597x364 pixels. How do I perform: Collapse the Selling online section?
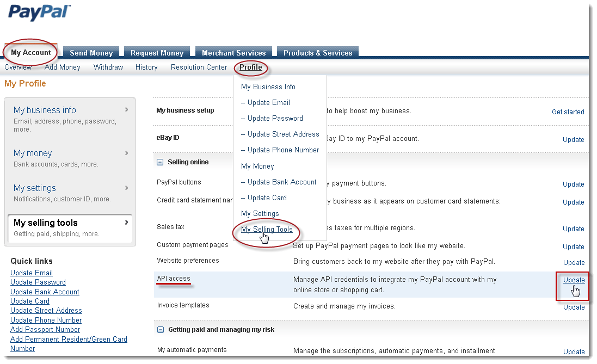click(160, 162)
